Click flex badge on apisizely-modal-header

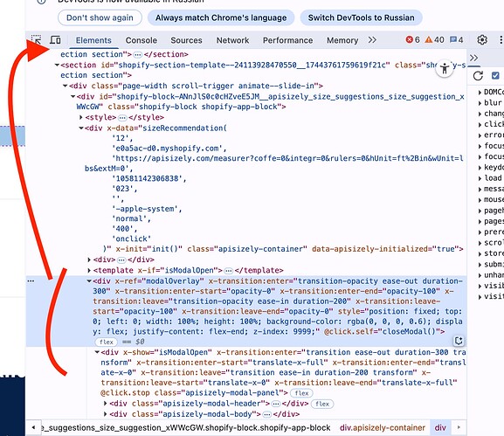322,404
